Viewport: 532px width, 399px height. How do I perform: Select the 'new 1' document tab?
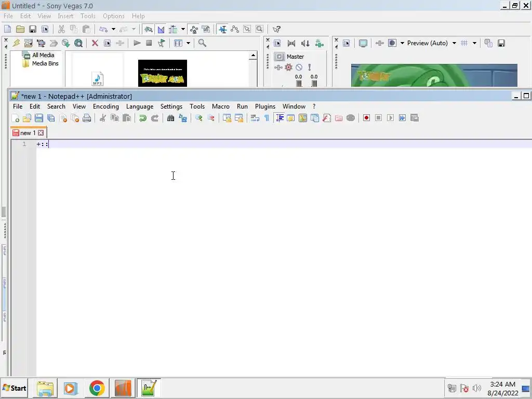click(28, 133)
